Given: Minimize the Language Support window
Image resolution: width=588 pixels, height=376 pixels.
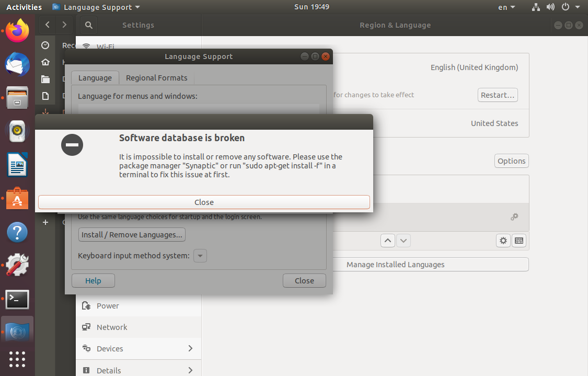Looking at the screenshot, I should (x=305, y=56).
